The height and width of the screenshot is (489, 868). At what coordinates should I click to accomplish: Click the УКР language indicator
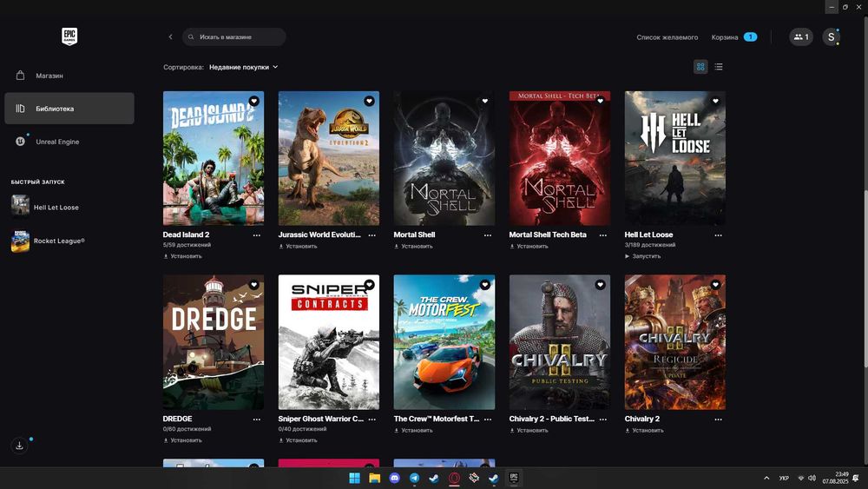pyautogui.click(x=784, y=478)
